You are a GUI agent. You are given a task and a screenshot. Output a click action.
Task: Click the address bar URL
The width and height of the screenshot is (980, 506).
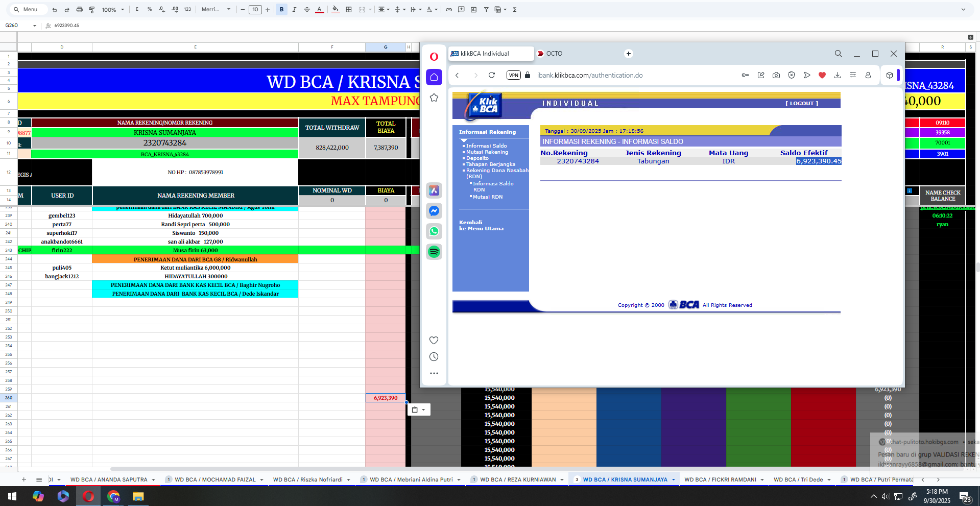(x=590, y=75)
